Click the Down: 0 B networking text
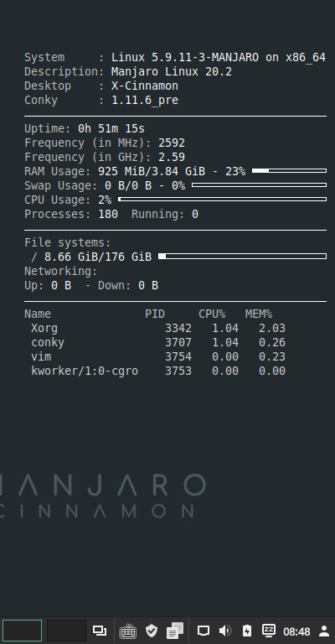 tap(128, 285)
